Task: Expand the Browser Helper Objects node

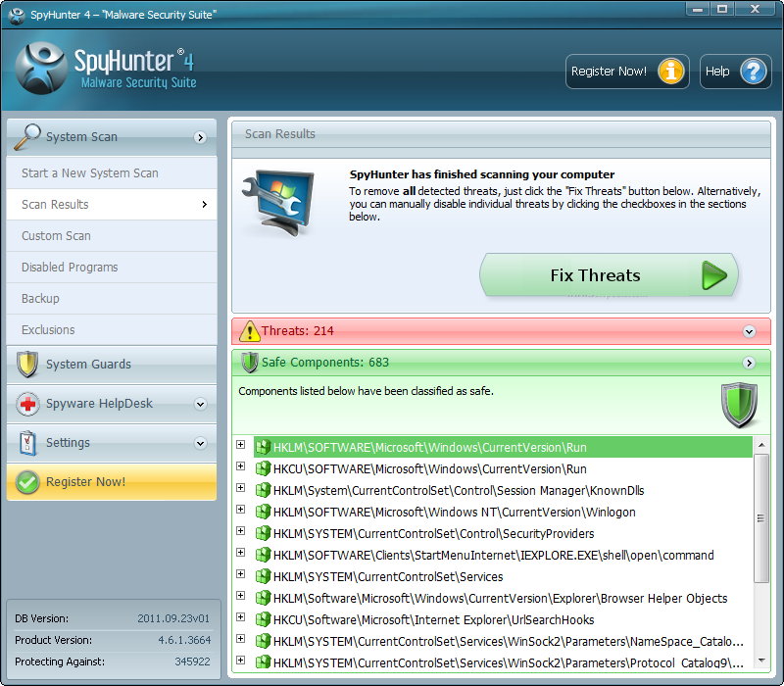Action: (240, 595)
